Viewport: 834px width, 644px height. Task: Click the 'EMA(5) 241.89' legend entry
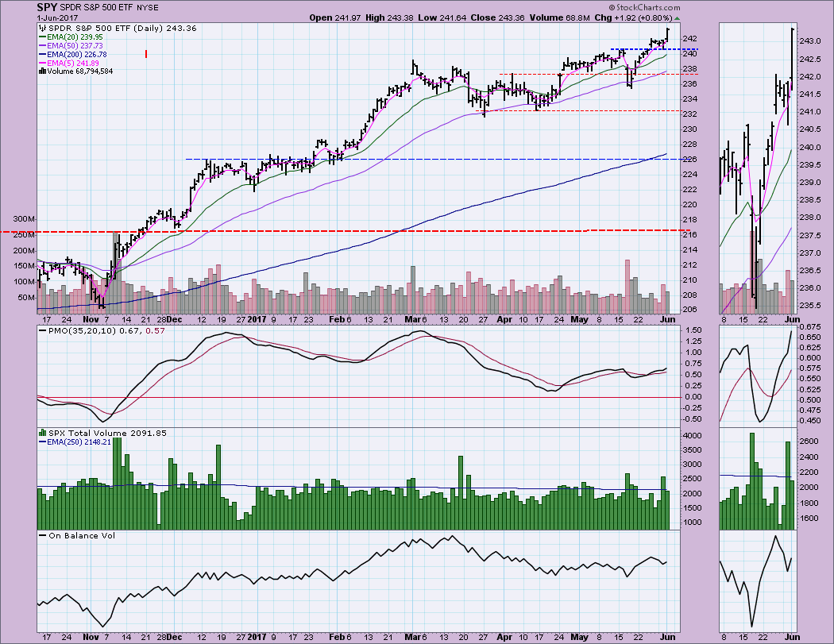click(x=73, y=63)
